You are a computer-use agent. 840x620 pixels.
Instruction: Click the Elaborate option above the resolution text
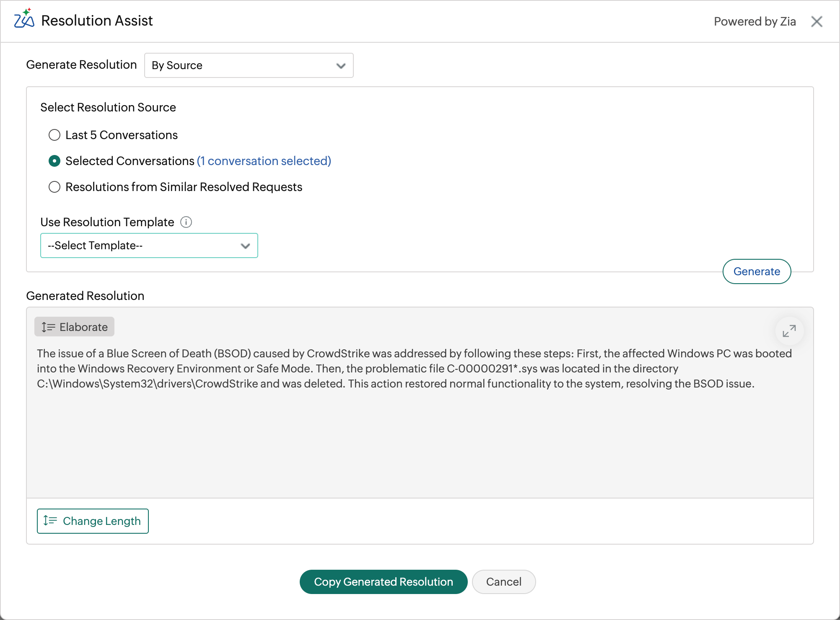[x=74, y=327]
